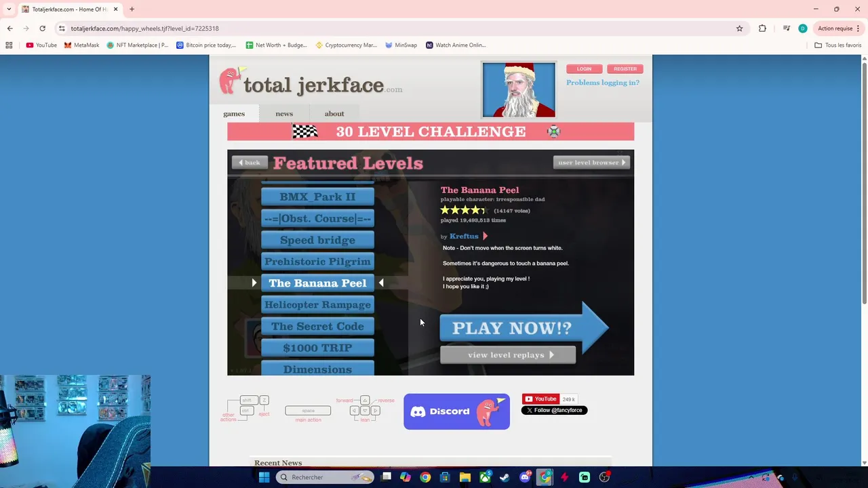
Task: Click the Kreftus author name
Action: [x=464, y=236]
